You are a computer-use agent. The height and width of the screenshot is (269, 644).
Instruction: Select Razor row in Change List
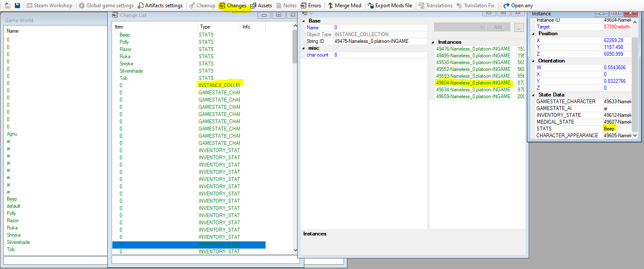(189, 49)
